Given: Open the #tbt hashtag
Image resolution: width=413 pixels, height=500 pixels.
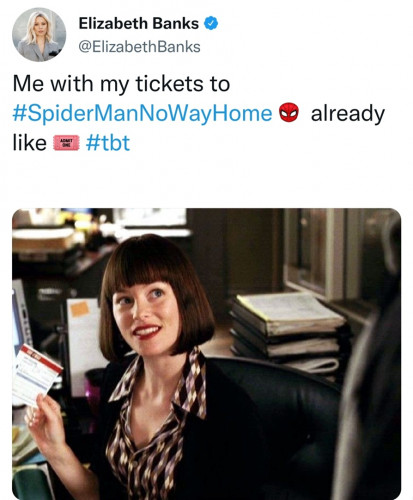Looking at the screenshot, I should [x=108, y=143].
